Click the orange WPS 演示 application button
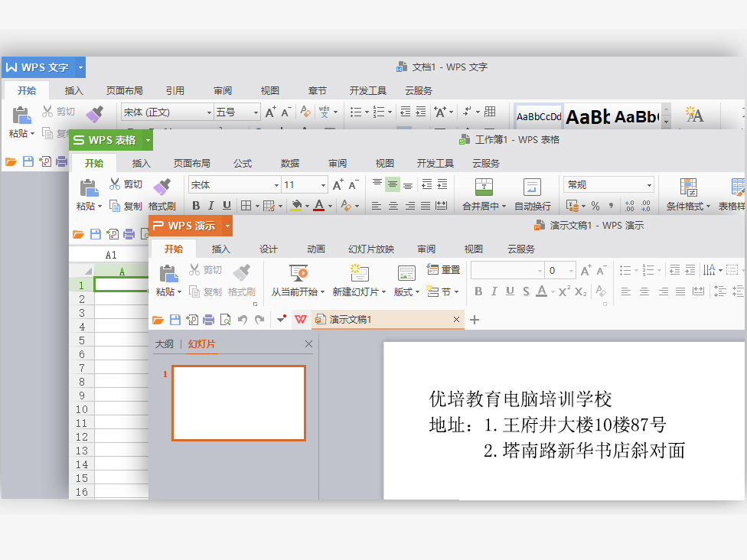Viewport: 747px width, 560px height. click(x=184, y=226)
